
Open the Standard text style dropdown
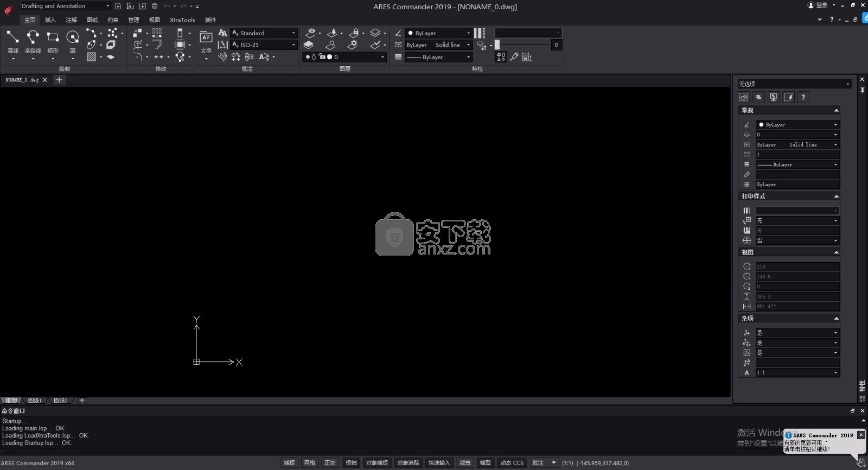(x=264, y=33)
